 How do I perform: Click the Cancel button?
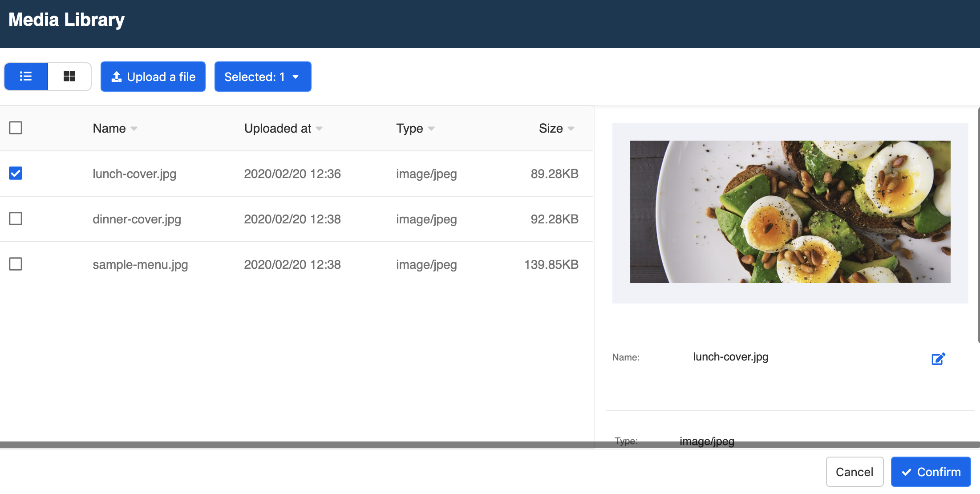854,471
